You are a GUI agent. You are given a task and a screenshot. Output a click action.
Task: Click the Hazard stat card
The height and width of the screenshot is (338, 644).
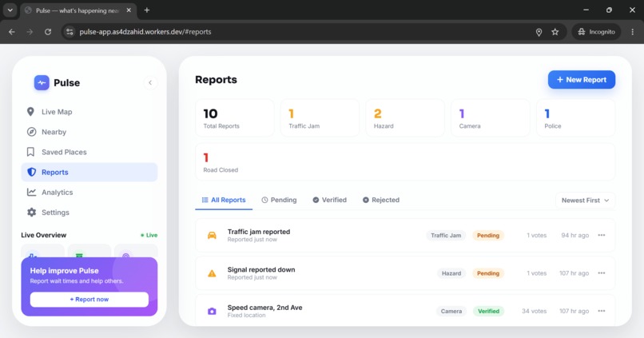click(405, 118)
